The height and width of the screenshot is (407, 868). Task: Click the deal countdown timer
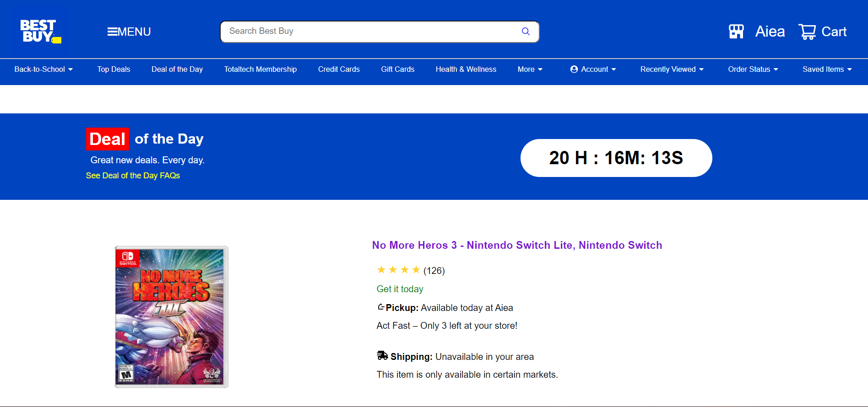pos(616,158)
